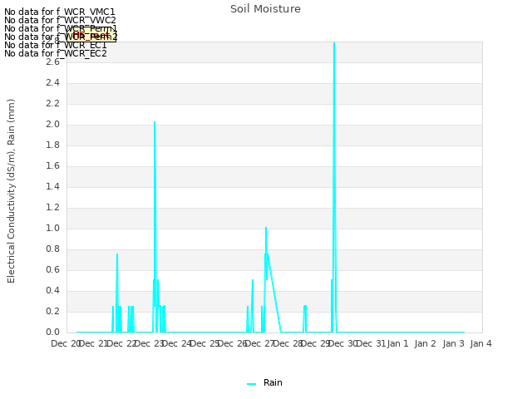Click the Jan 1 x-axis label
This screenshot has width=532, height=399.
coord(397,343)
